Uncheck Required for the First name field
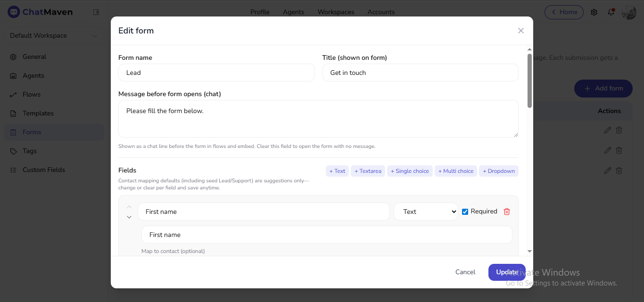Image resolution: width=644 pixels, height=302 pixels. tap(465, 211)
